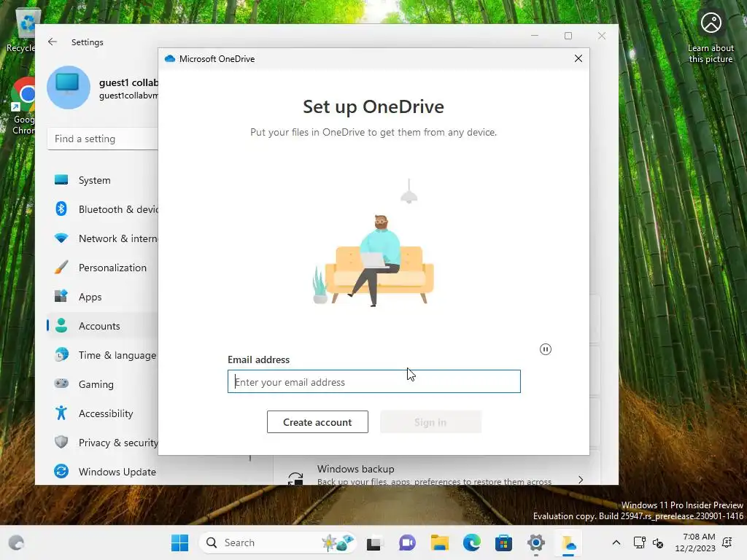Open Microsoft Store from taskbar

pyautogui.click(x=503, y=542)
